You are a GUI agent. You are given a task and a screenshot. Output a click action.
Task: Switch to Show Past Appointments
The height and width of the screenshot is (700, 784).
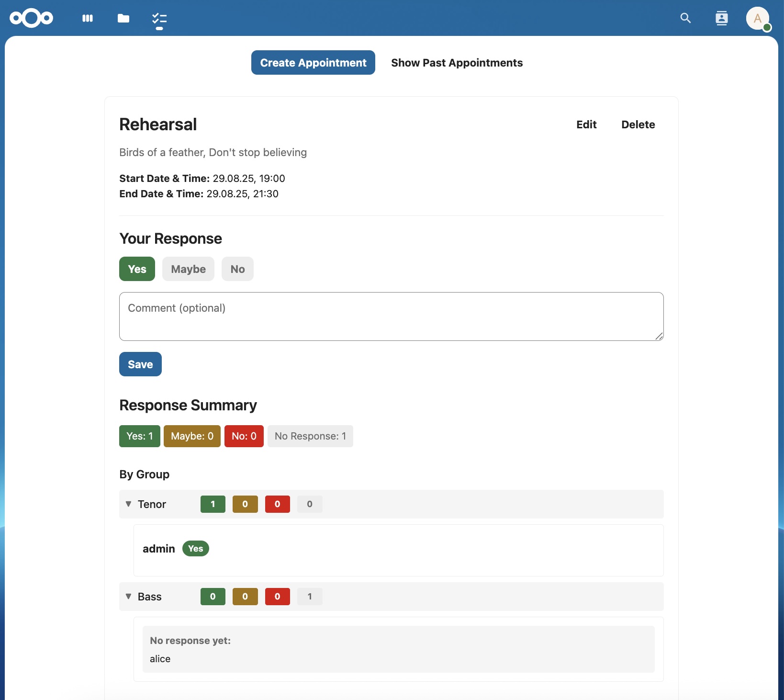[x=457, y=63]
